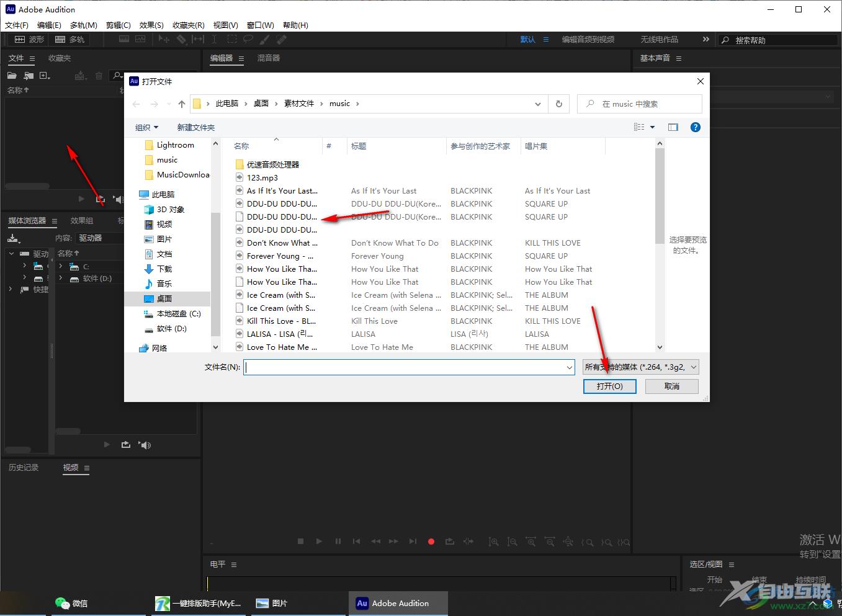
Task: Toggle Loop Playback in editor transport
Action: tap(450, 542)
